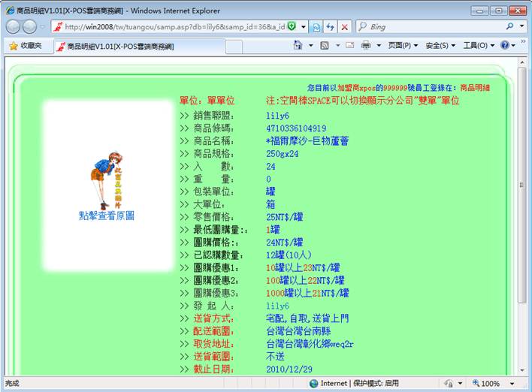Click the Home icon in the command bar
The image size is (532, 392).
[298, 46]
